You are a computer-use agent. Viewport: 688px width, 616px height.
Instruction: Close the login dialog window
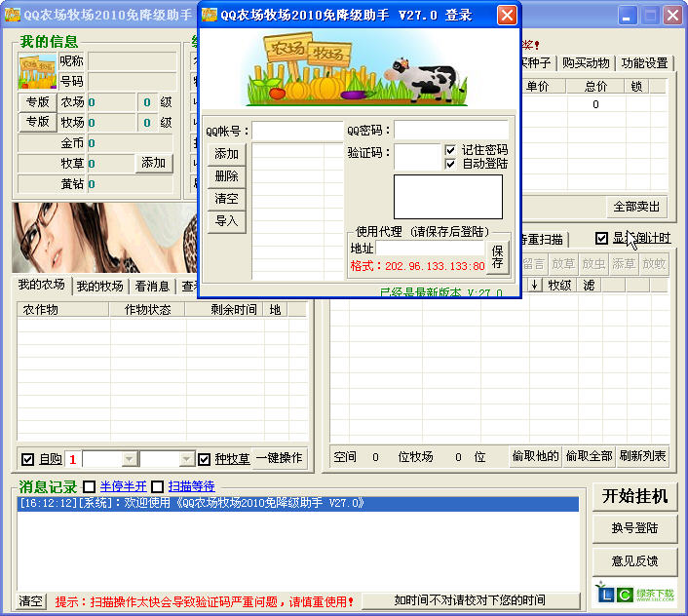coord(507,15)
